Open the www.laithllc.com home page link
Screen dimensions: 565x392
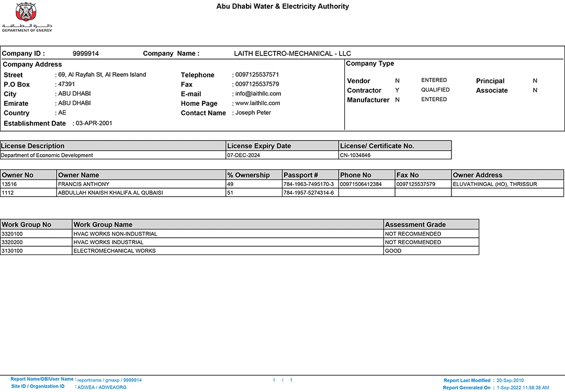pos(257,103)
